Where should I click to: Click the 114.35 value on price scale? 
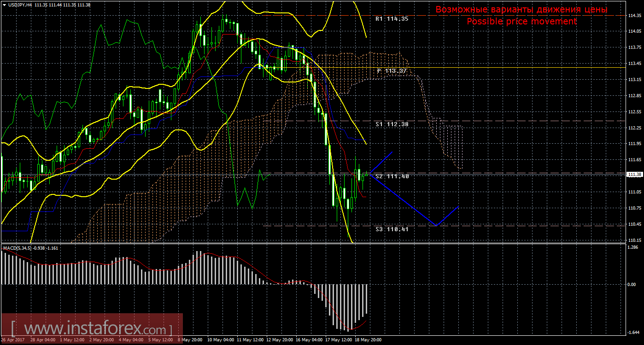coord(634,15)
